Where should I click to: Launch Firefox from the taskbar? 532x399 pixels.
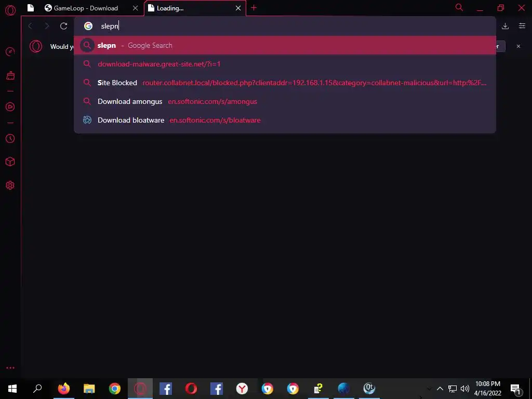(x=64, y=389)
